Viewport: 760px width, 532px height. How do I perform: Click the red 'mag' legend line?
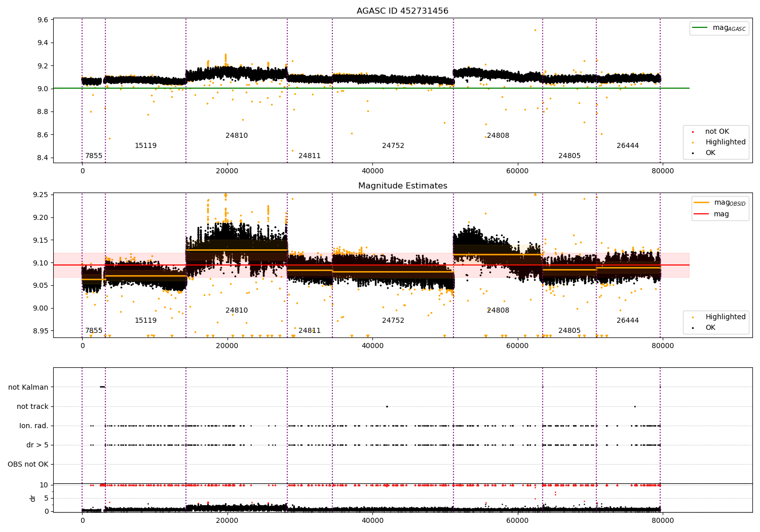coord(702,214)
